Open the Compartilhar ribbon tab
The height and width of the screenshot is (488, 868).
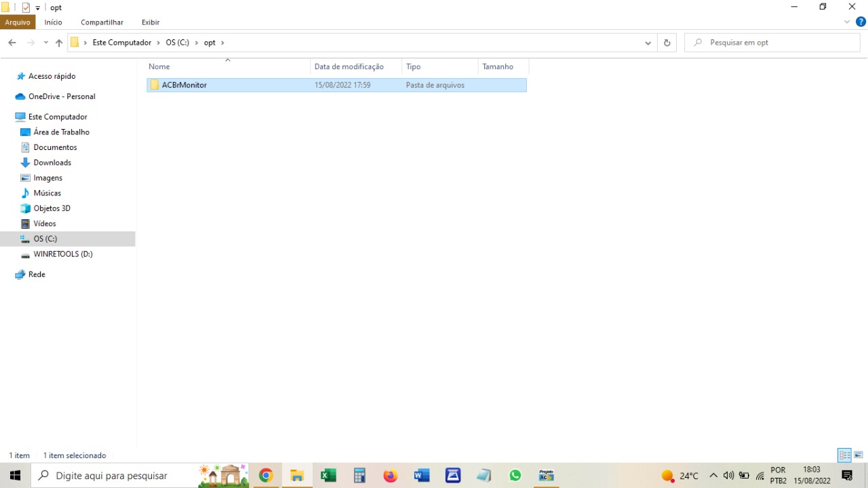tap(102, 22)
